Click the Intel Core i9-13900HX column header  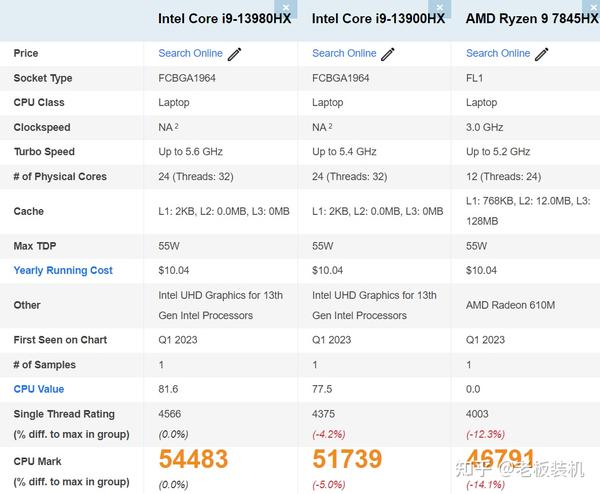click(x=378, y=19)
